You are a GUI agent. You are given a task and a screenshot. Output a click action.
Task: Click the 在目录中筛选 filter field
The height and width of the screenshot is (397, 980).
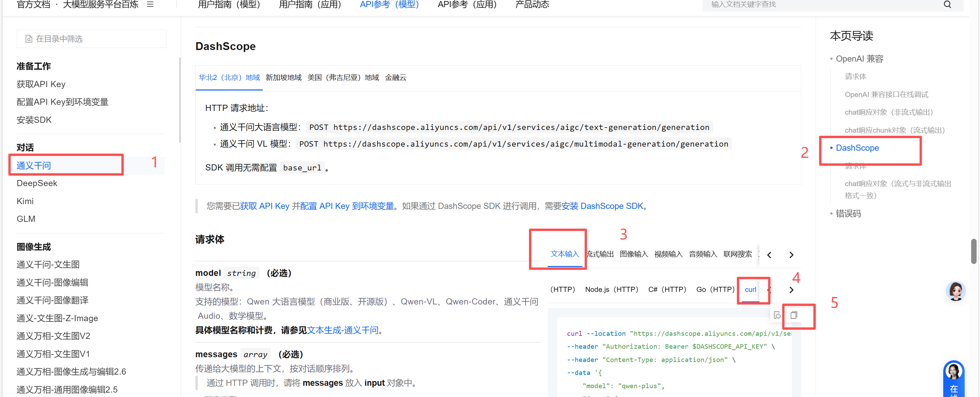91,39
